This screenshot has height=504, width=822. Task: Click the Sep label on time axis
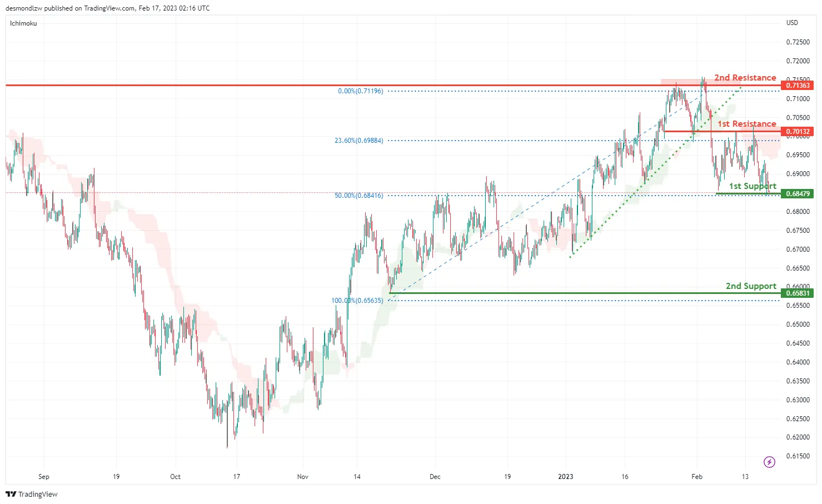click(44, 477)
